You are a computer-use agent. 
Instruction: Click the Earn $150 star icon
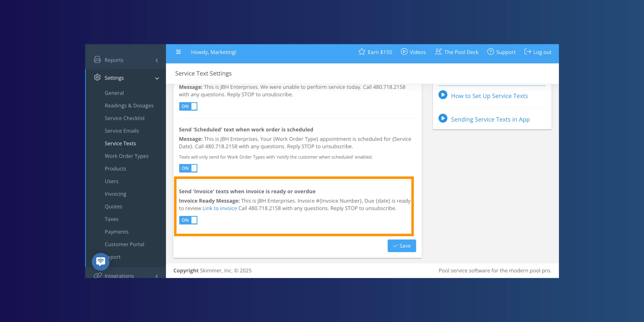pyautogui.click(x=362, y=52)
